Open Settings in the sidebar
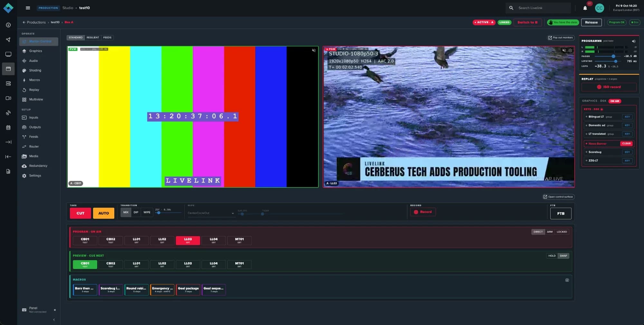 coord(39,176)
